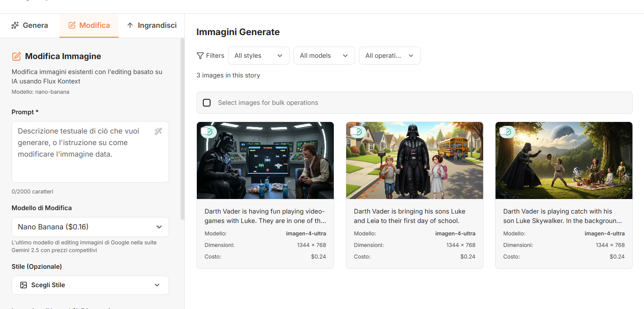This screenshot has width=644, height=309.
Task: Expand the Scegli Stile style selector
Action: point(90,285)
